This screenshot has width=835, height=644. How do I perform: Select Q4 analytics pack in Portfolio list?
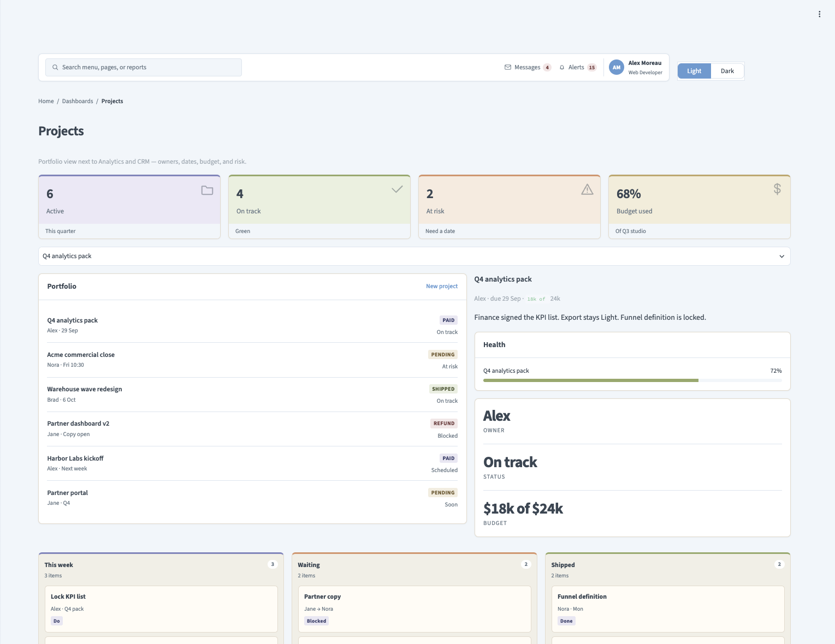[252, 326]
